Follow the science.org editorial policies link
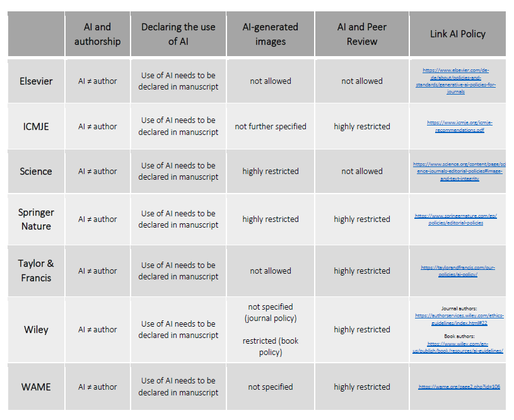514x420 pixels. tap(458, 171)
